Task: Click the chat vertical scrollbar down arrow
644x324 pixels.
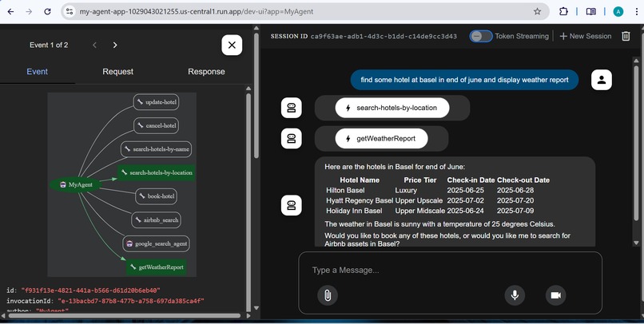Action: (x=636, y=243)
